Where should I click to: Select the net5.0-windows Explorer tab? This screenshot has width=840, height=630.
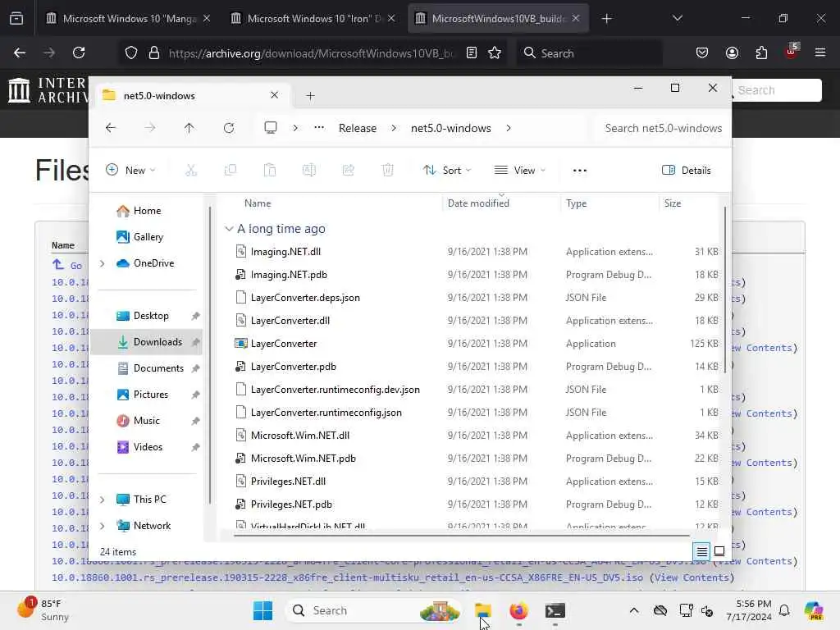click(x=190, y=95)
